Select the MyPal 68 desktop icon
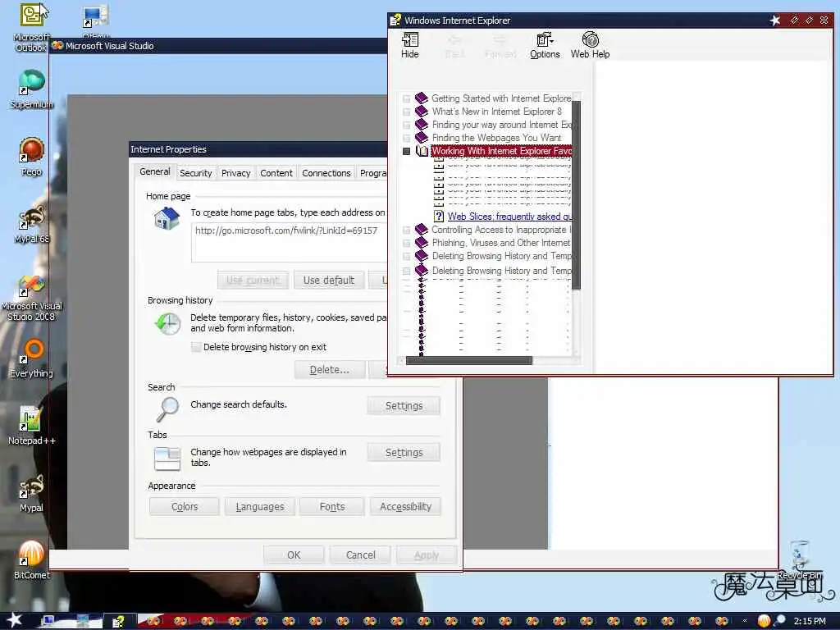This screenshot has width=840, height=630. tap(32, 224)
